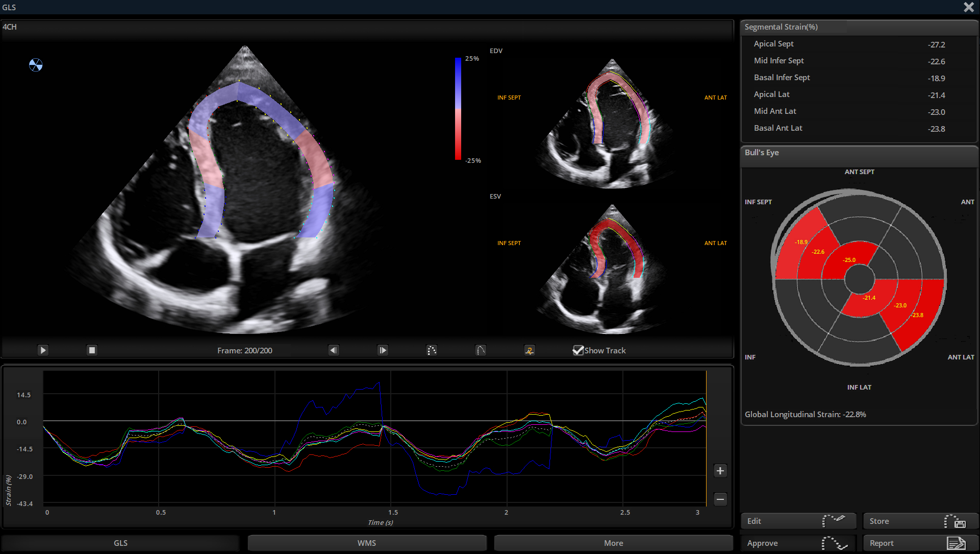Open the Report button
The width and height of the screenshot is (980, 554).
pyautogui.click(x=920, y=543)
